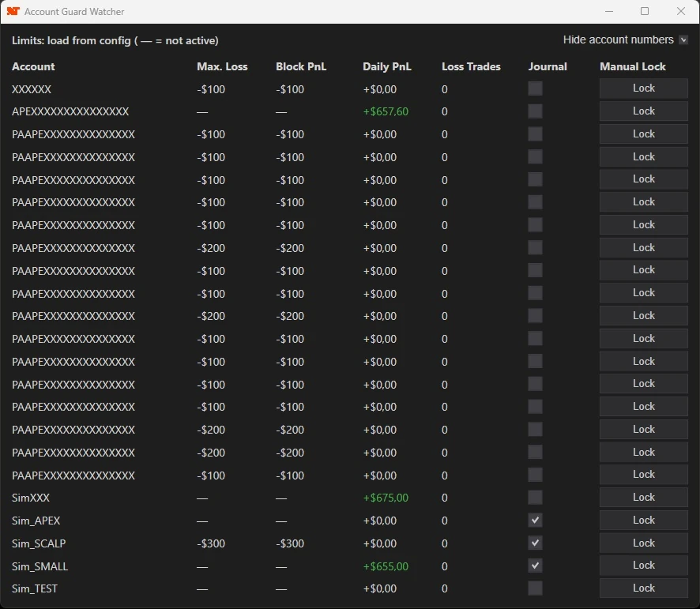
Task: Click the +$655,00 value in the Sim_SMALL row
Action: pos(386,566)
